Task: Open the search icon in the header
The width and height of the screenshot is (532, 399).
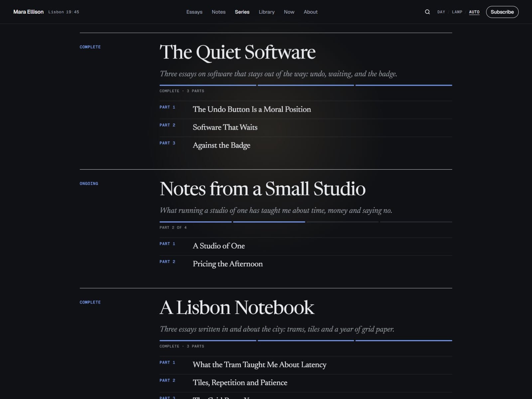Action: [x=427, y=12]
